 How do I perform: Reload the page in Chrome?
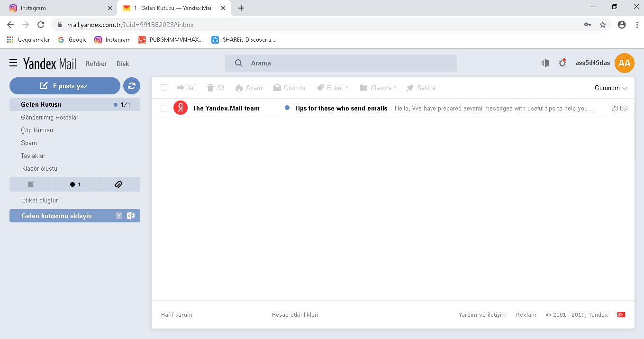pos(41,25)
